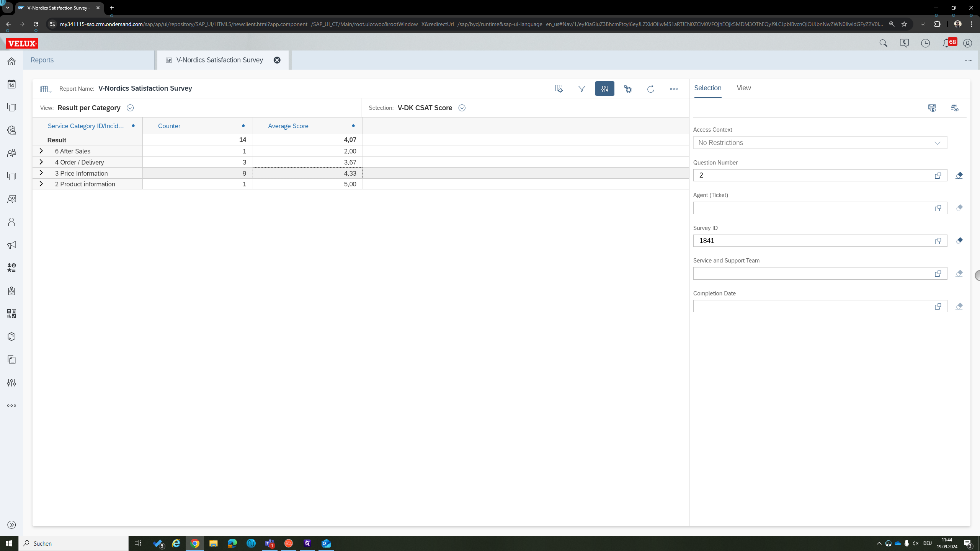The width and height of the screenshot is (980, 551).
Task: Click the search magnifier in header
Action: point(883,43)
